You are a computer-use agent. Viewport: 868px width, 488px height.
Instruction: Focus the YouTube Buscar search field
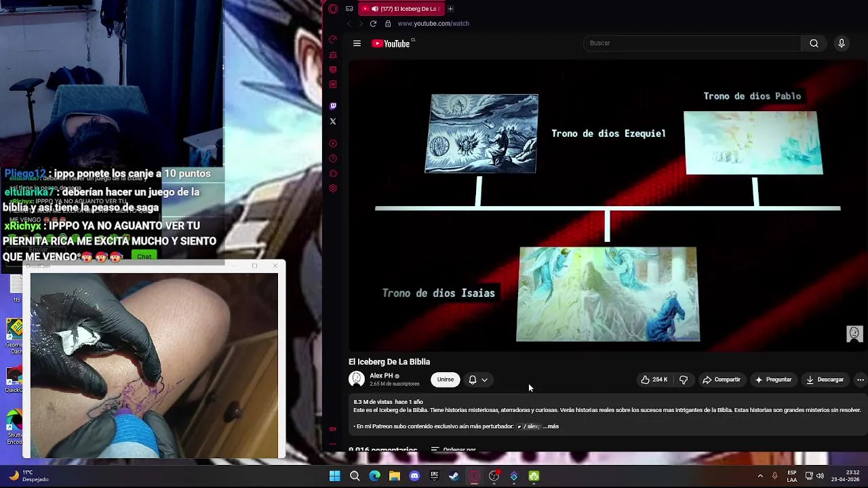coord(692,43)
